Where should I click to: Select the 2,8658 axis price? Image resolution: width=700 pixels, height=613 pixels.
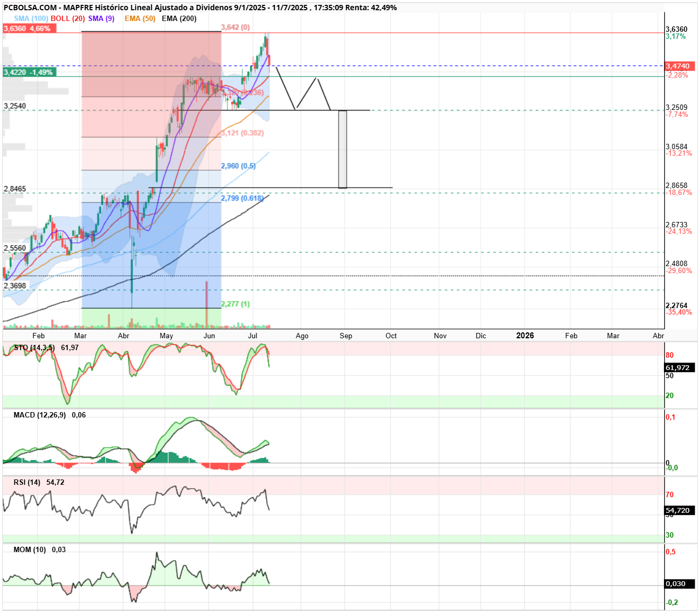pos(676,185)
